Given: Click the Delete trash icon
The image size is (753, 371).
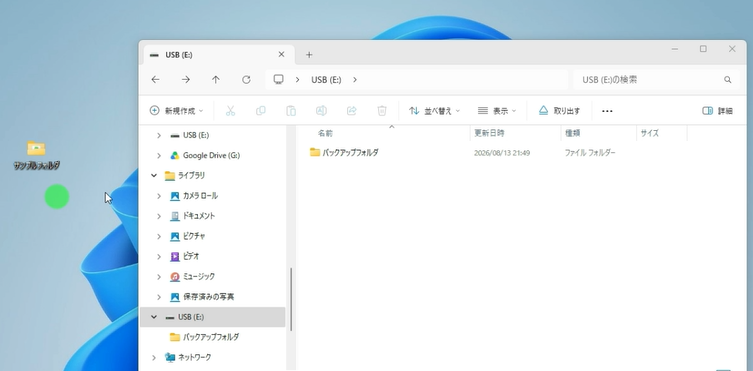Looking at the screenshot, I should click(382, 111).
